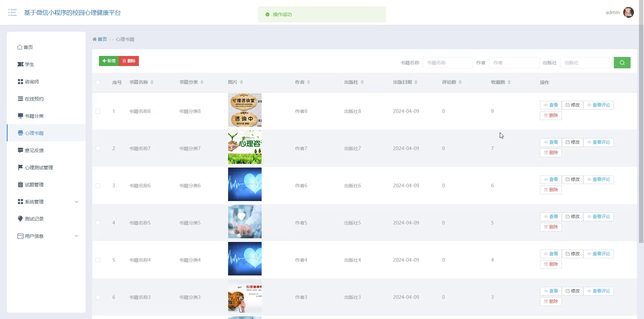The width and height of the screenshot is (644, 319).
Task: Click the green search magnifier button
Action: click(622, 63)
